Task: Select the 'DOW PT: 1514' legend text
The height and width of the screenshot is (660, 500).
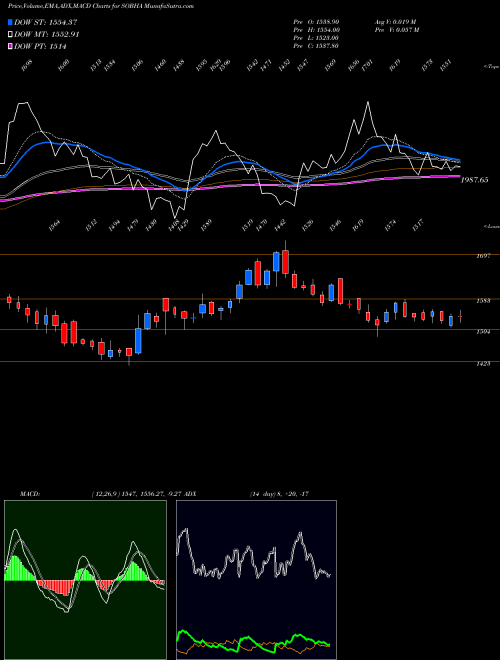Action: [40, 46]
